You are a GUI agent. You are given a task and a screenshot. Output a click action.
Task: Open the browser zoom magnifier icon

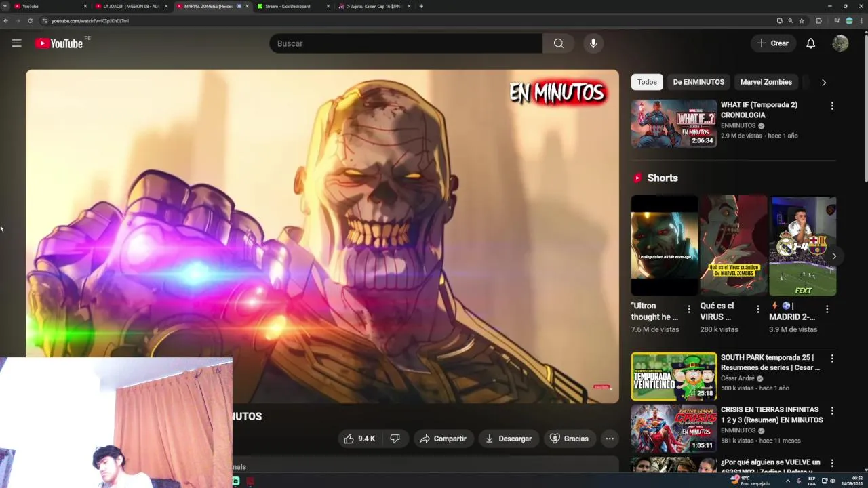point(790,21)
